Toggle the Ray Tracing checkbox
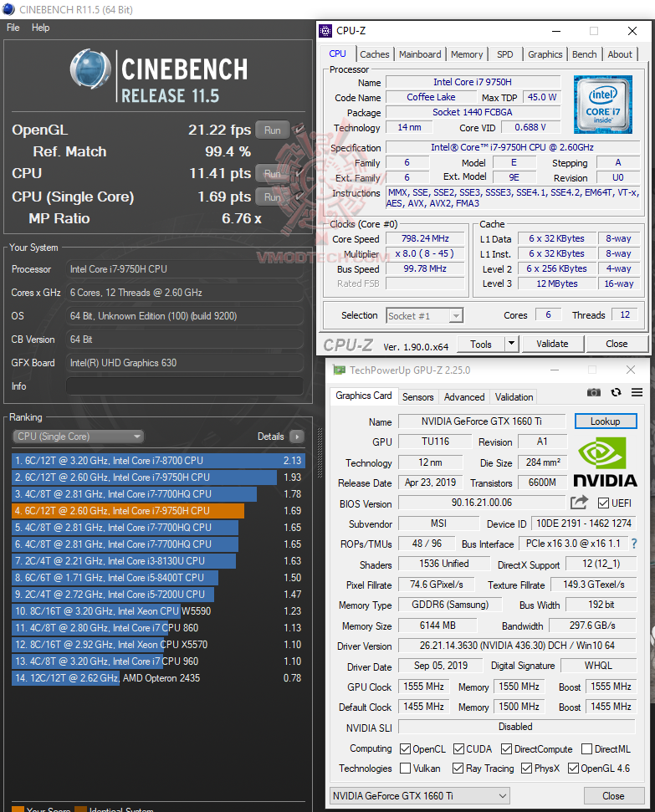Image resolution: width=655 pixels, height=812 pixels. 458,768
